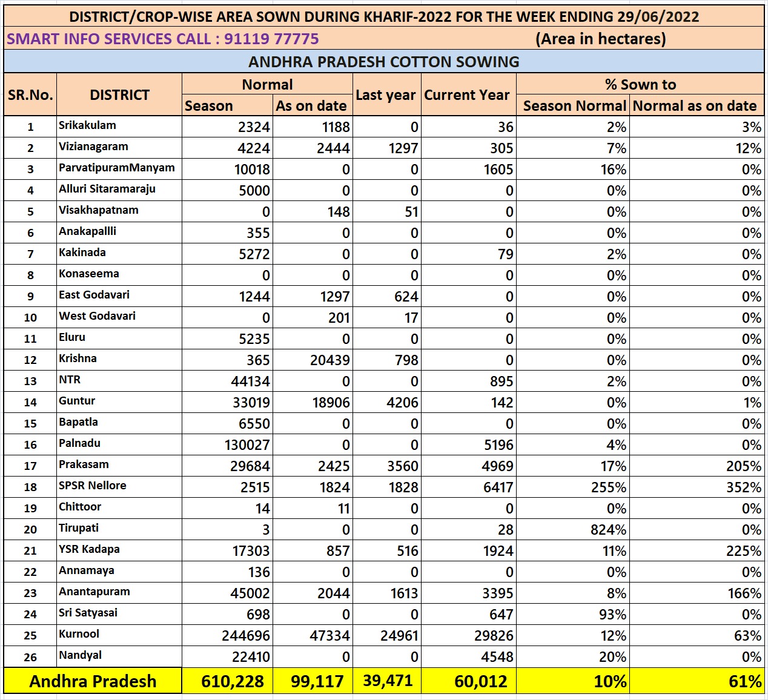The width and height of the screenshot is (768, 700).
Task: Click the DISTRICT column header
Action: pos(119,94)
